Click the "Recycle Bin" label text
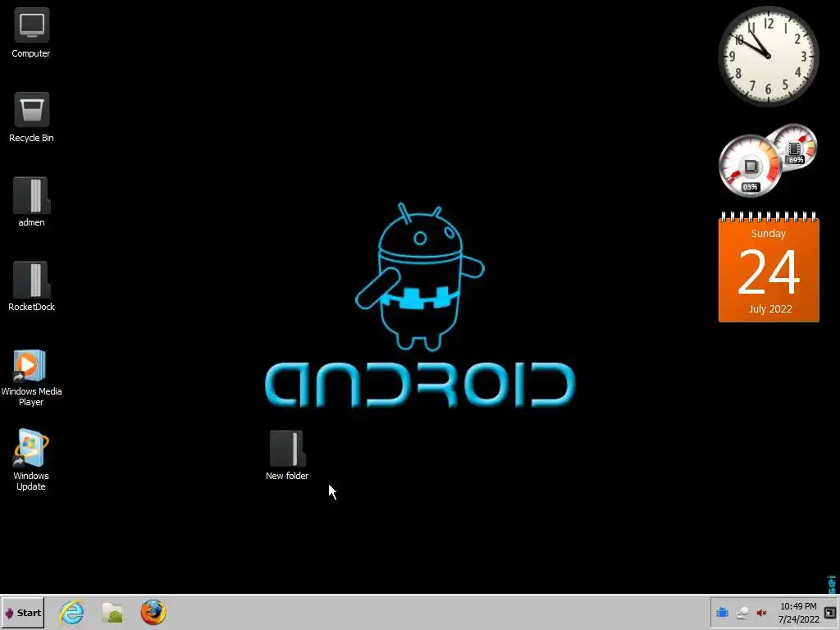The image size is (840, 630). point(32,138)
